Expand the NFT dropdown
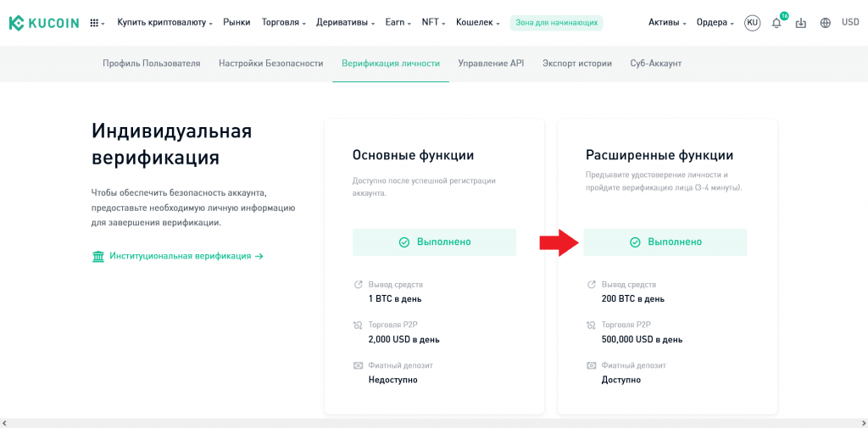Viewport: 868px width, 428px height. [x=434, y=23]
